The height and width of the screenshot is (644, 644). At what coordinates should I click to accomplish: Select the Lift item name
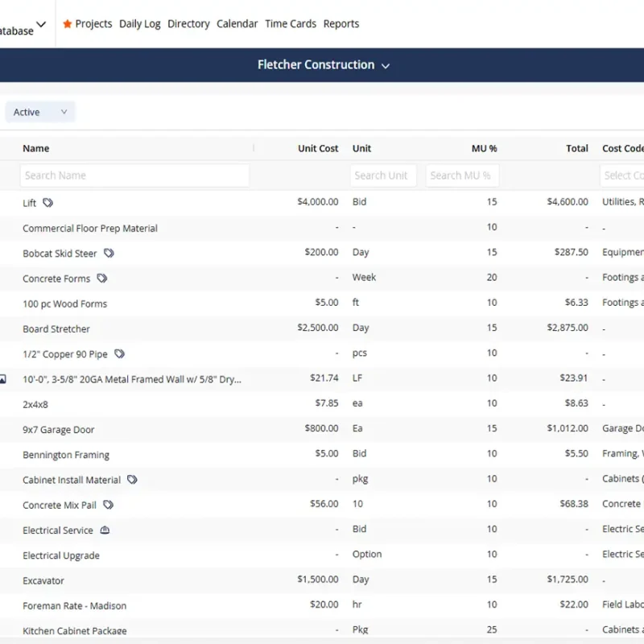point(29,203)
